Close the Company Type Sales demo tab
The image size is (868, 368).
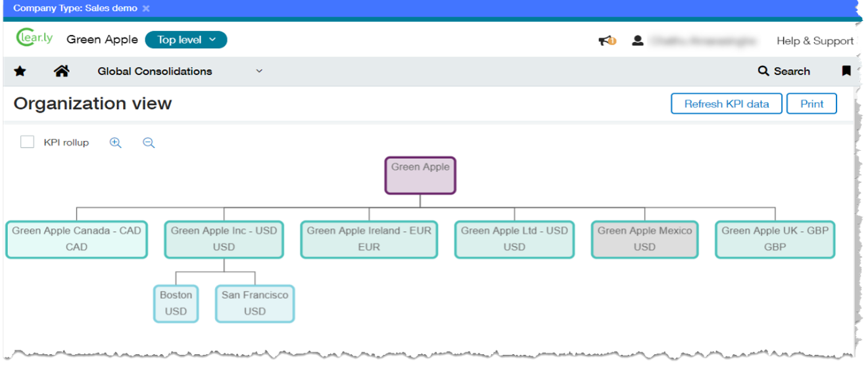[146, 9]
